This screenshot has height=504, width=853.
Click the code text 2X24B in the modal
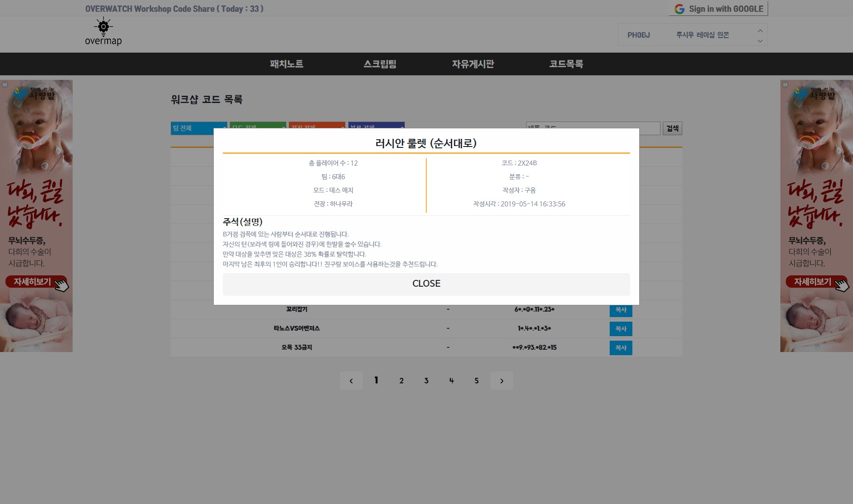tap(527, 163)
